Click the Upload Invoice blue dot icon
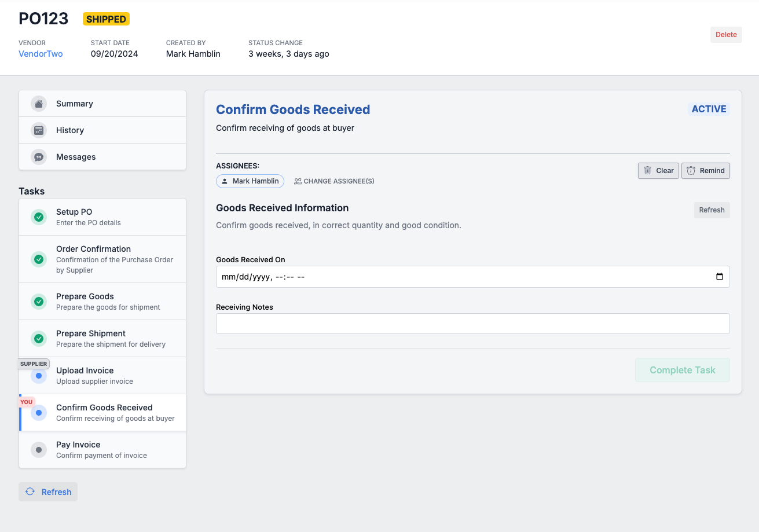The height and width of the screenshot is (532, 759). pos(39,376)
